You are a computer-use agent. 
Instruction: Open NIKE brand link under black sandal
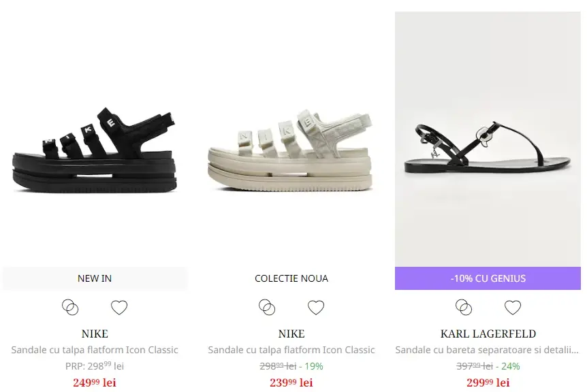[x=95, y=333]
